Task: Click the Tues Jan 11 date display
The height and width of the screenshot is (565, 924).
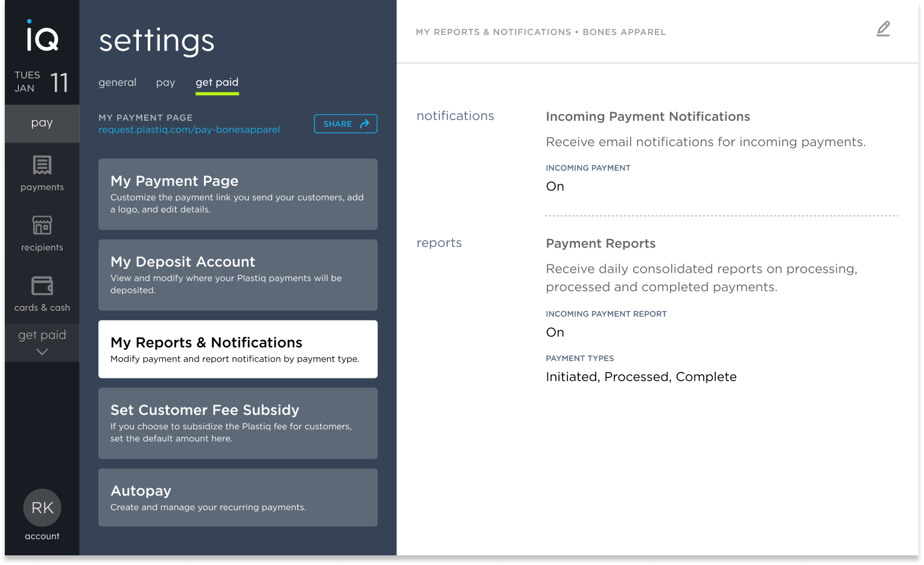Action: [x=42, y=82]
